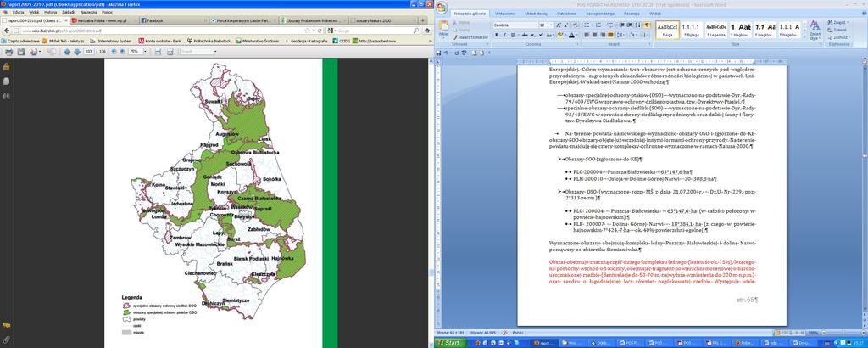
Task: Open line spacing dropdown
Action: pos(620,35)
